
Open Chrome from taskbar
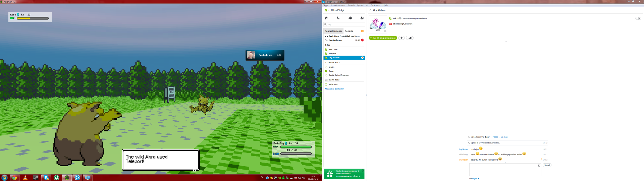coord(14,178)
